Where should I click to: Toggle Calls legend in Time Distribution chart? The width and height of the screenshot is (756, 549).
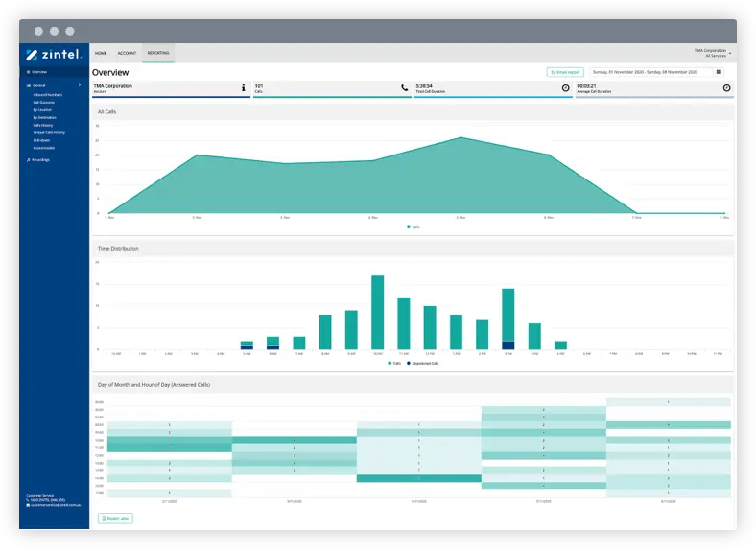click(394, 363)
